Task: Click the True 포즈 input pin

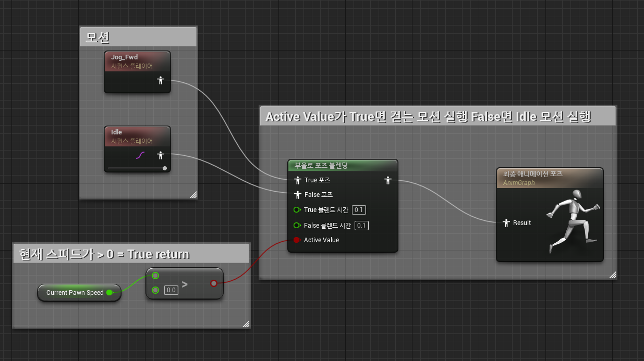Action: click(x=298, y=180)
